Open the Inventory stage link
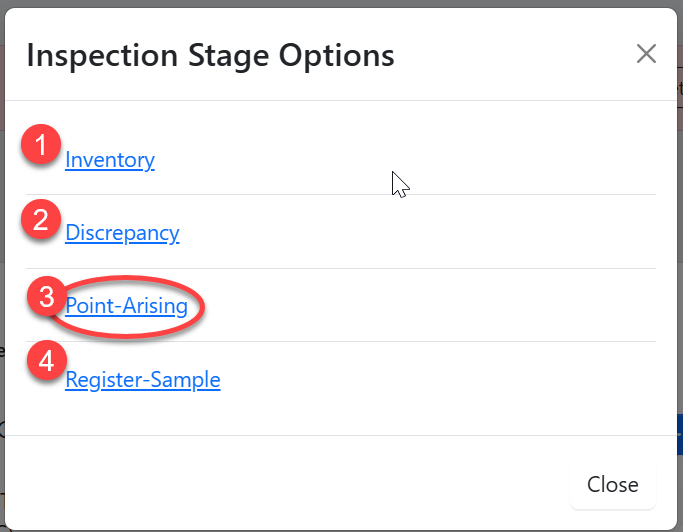This screenshot has height=532, width=683. click(110, 160)
